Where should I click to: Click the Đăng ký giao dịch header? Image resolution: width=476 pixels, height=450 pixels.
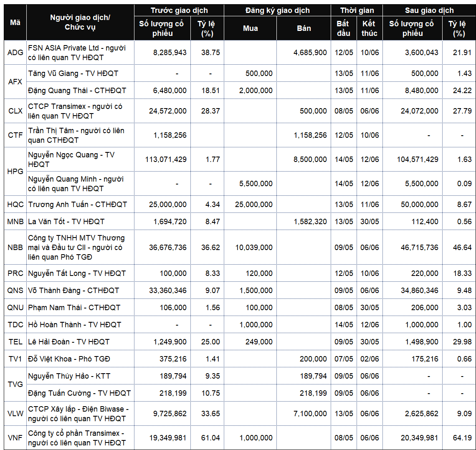(278, 10)
